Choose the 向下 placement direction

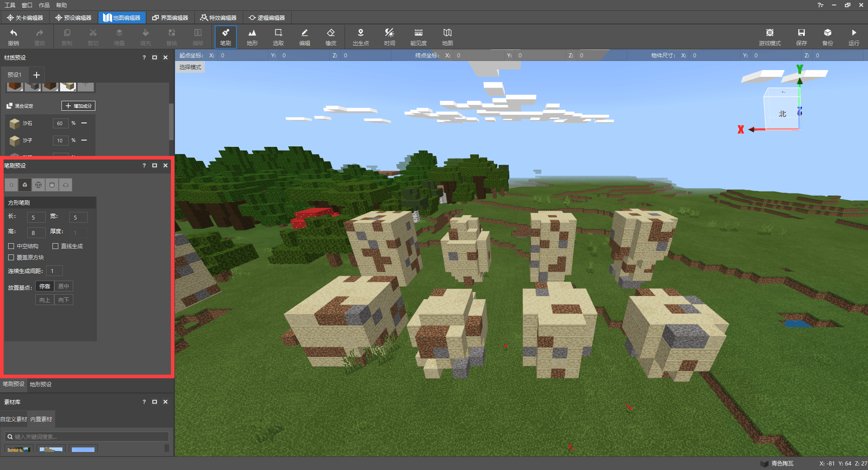click(x=64, y=300)
